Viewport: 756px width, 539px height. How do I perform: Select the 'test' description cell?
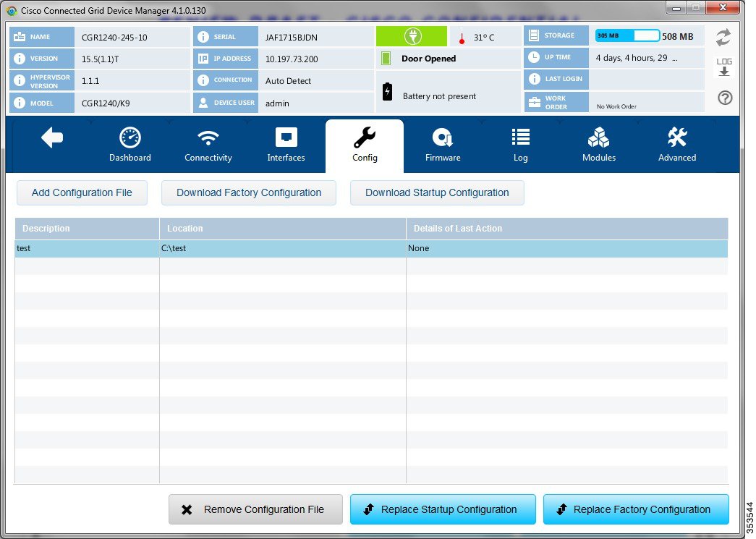pos(87,248)
